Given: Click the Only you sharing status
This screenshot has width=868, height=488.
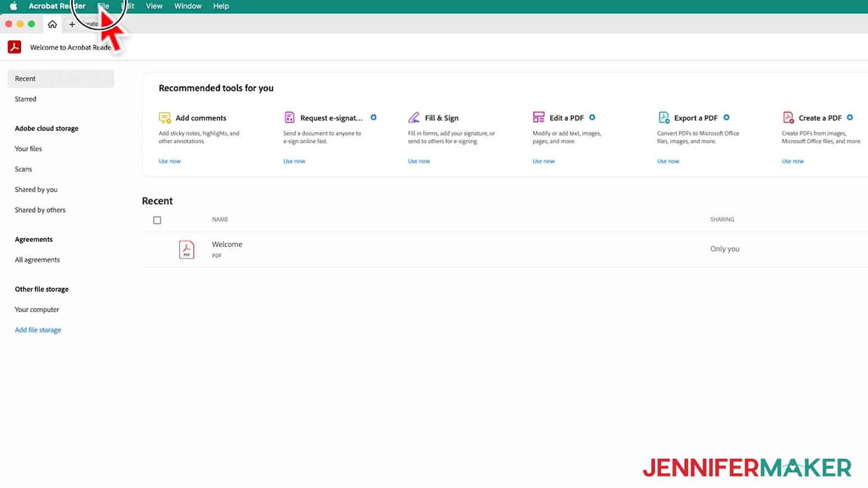Looking at the screenshot, I should tap(725, 249).
